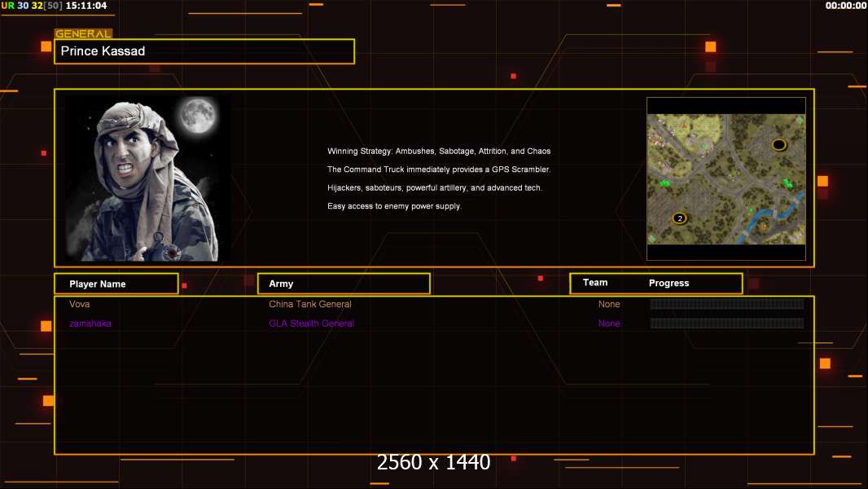Click the map preview thumbnail

coord(726,178)
